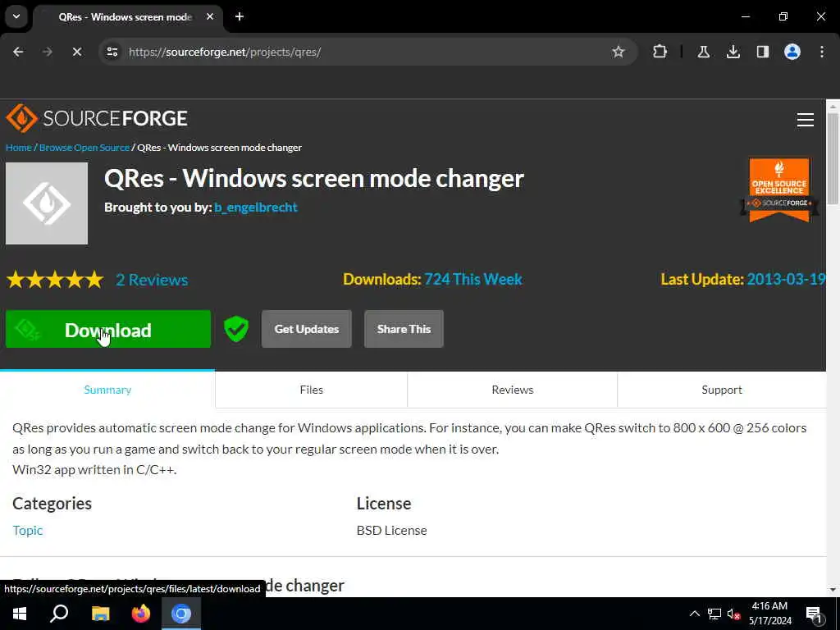840x630 pixels.
Task: Click 724 This Week downloads link
Action: click(x=473, y=279)
